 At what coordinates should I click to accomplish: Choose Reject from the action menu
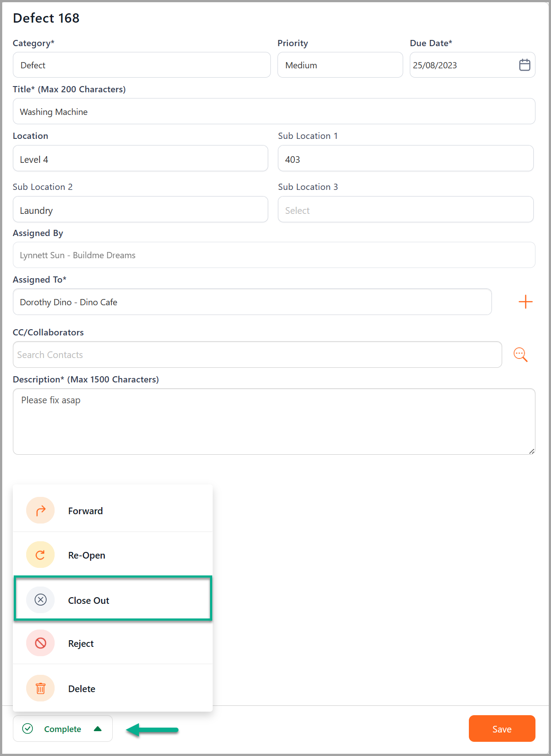[x=113, y=643]
